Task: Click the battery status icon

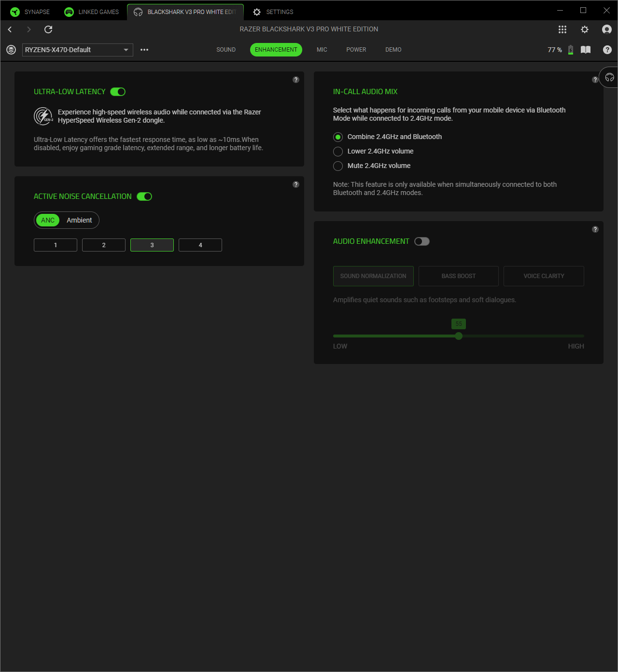Action: (571, 50)
